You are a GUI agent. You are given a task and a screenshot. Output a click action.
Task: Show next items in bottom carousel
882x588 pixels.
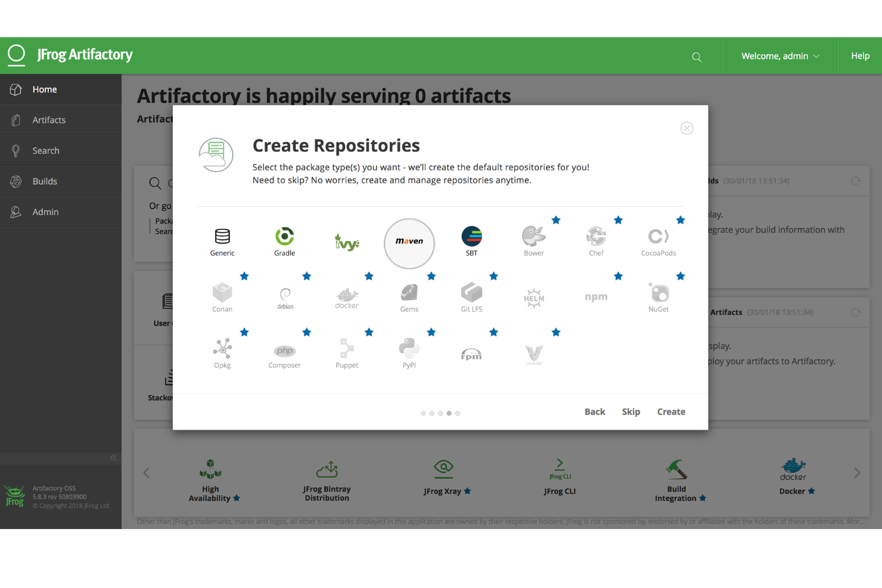[857, 473]
